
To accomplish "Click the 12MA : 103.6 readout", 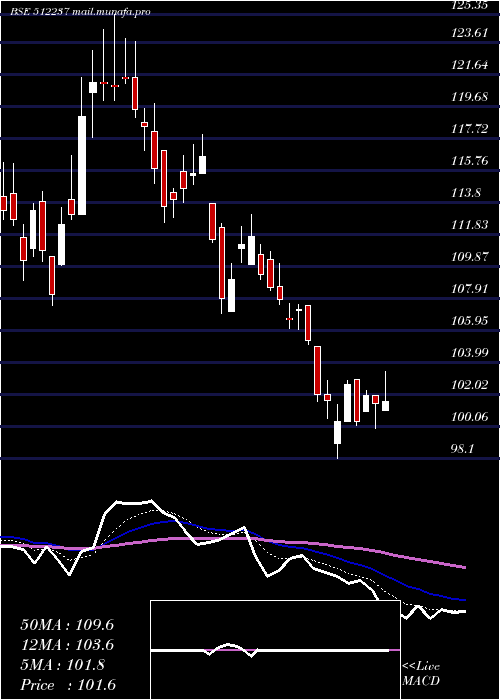I will pyautogui.click(x=67, y=645).
